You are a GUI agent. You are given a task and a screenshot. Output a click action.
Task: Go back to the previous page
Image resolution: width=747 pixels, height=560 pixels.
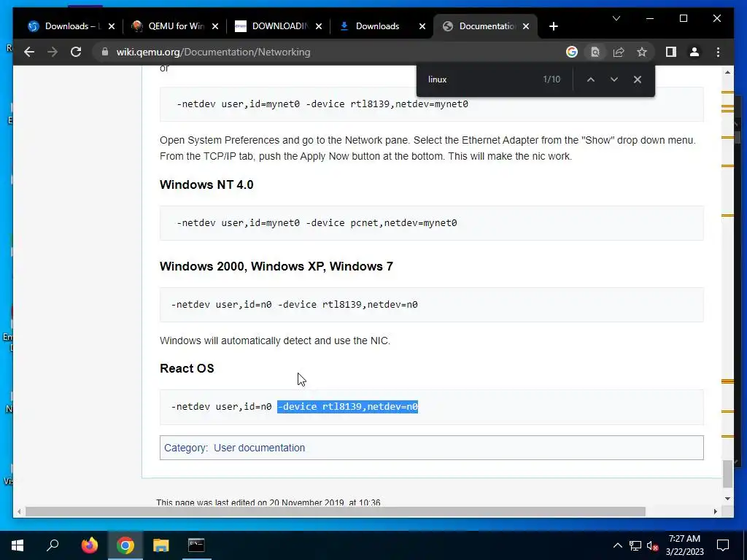click(29, 52)
